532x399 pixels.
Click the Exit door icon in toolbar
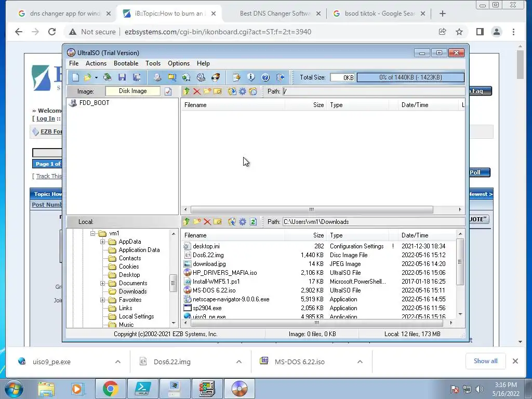[280, 77]
